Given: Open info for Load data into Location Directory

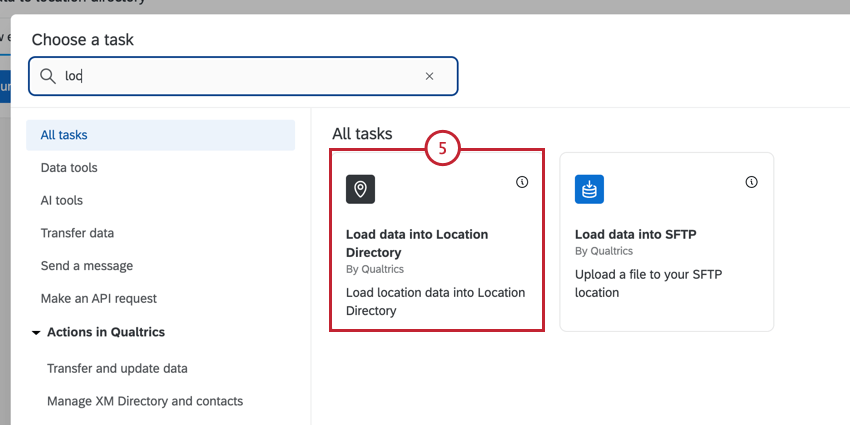Looking at the screenshot, I should [522, 182].
